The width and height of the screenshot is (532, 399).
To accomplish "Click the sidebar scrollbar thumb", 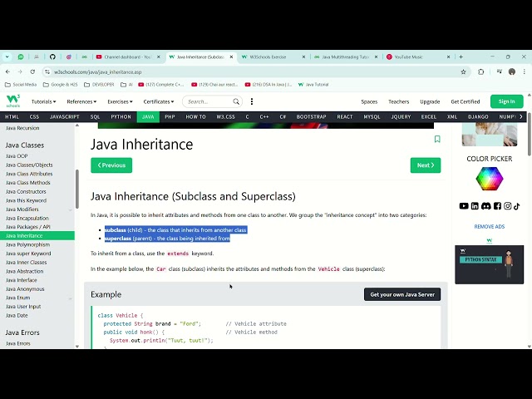I will click(x=77, y=189).
